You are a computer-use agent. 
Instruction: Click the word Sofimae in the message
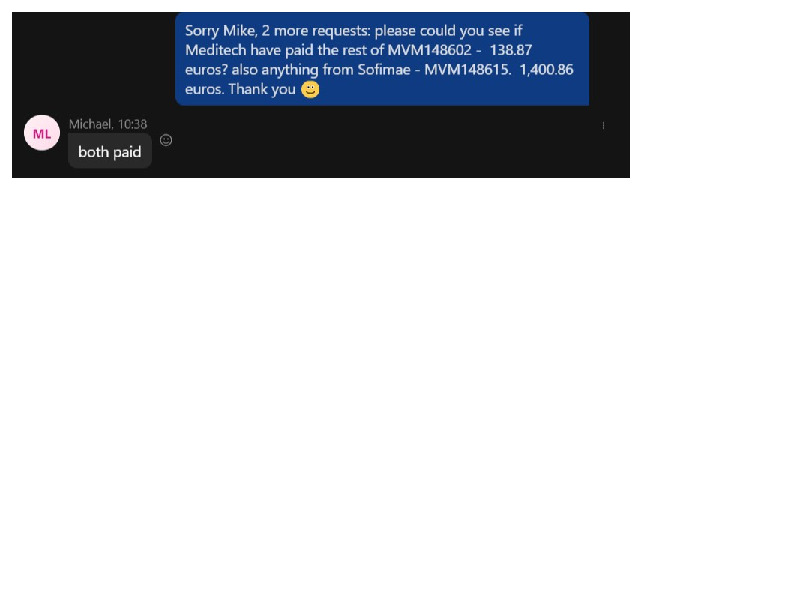coord(384,70)
